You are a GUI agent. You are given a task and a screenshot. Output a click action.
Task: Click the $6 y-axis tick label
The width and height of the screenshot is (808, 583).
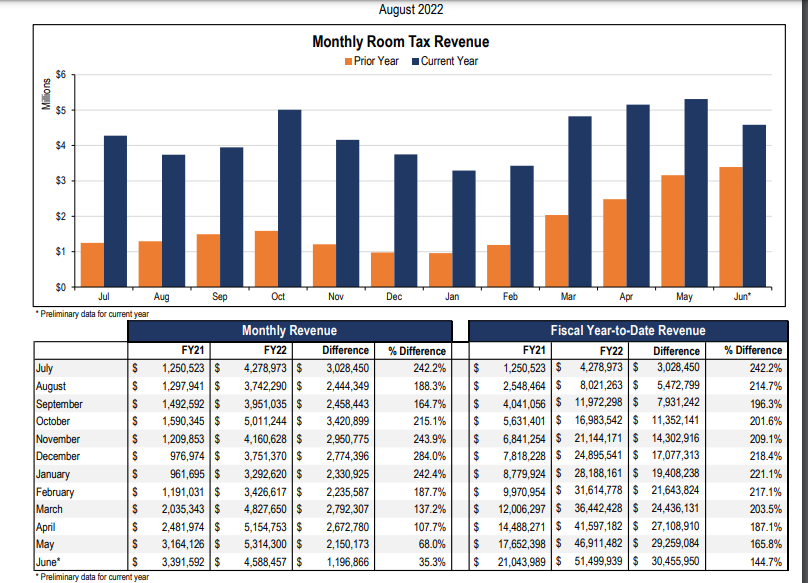[61, 75]
